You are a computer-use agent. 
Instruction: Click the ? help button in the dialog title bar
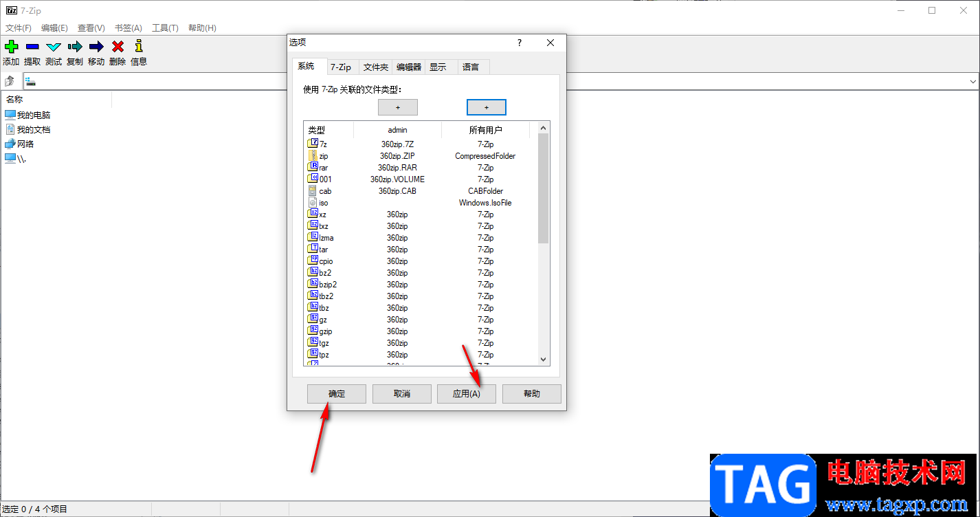point(519,43)
